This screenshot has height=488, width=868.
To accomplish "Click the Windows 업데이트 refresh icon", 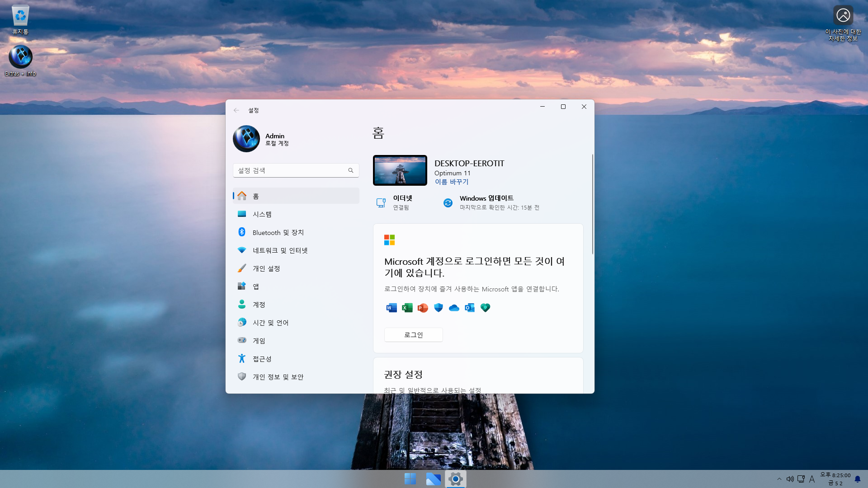I will pos(448,203).
